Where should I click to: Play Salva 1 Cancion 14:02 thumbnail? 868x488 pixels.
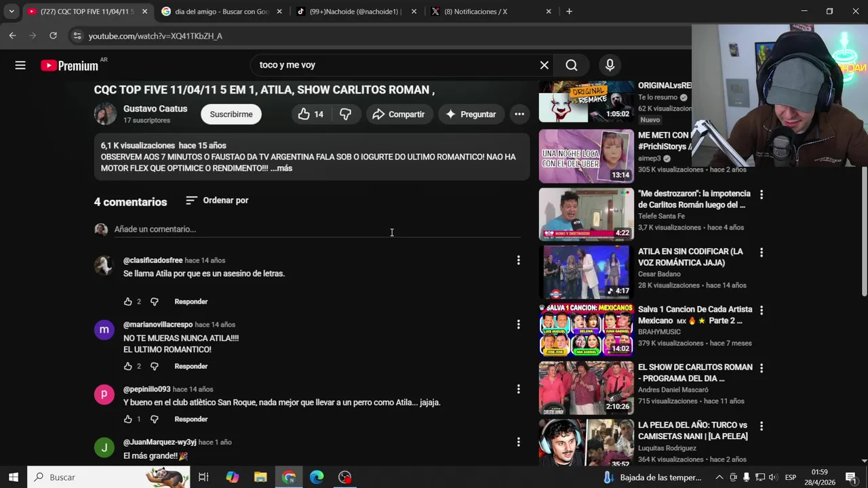point(587,330)
